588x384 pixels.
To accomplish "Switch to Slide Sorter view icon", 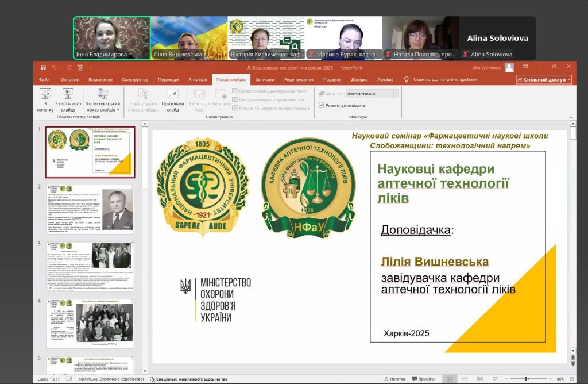I will [x=465, y=379].
